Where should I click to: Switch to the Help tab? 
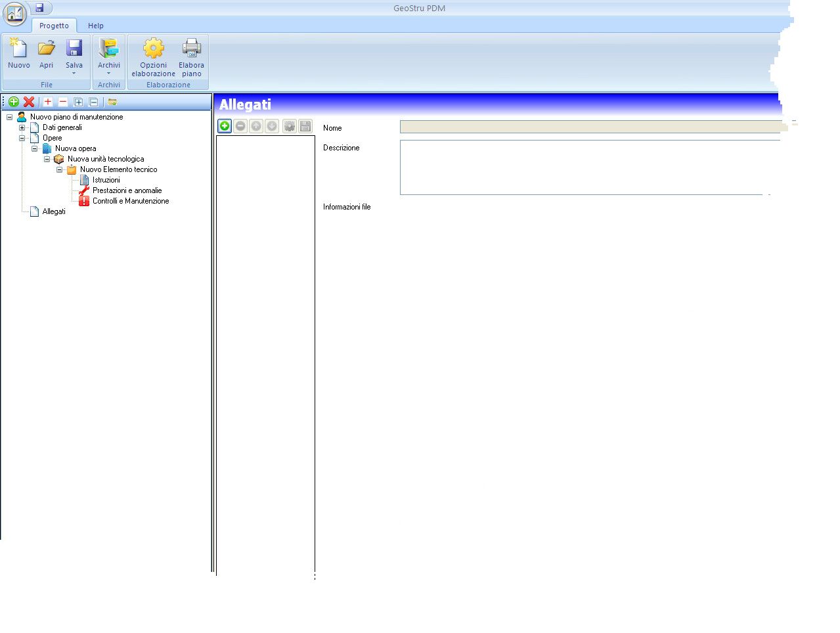(96, 26)
